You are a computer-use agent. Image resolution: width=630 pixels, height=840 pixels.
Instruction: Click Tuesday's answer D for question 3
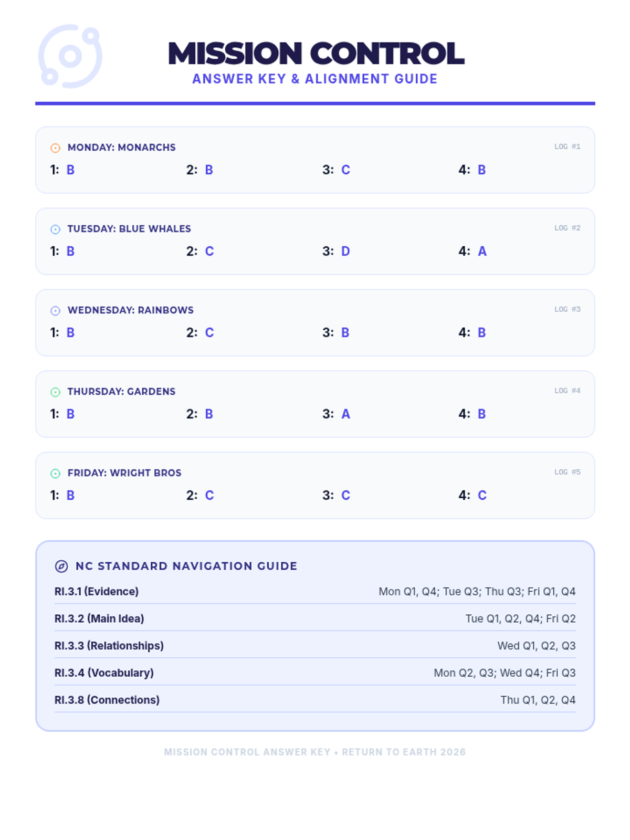[x=345, y=251]
